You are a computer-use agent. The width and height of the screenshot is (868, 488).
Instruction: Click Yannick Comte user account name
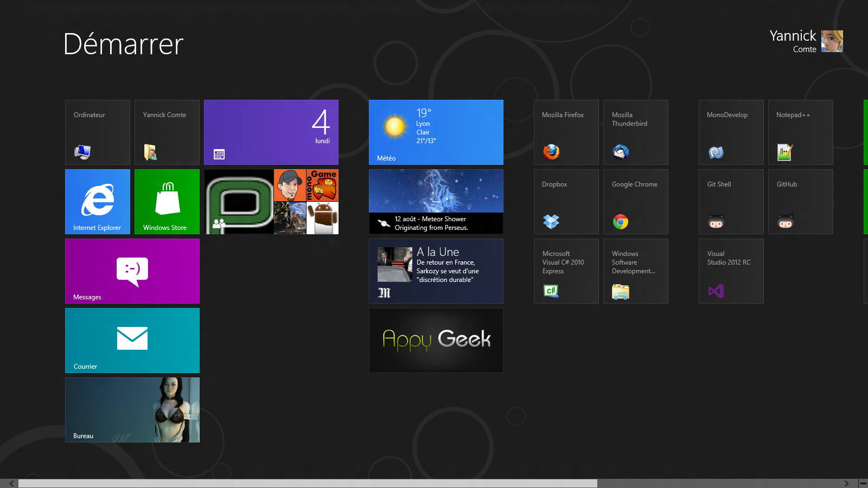coord(793,41)
